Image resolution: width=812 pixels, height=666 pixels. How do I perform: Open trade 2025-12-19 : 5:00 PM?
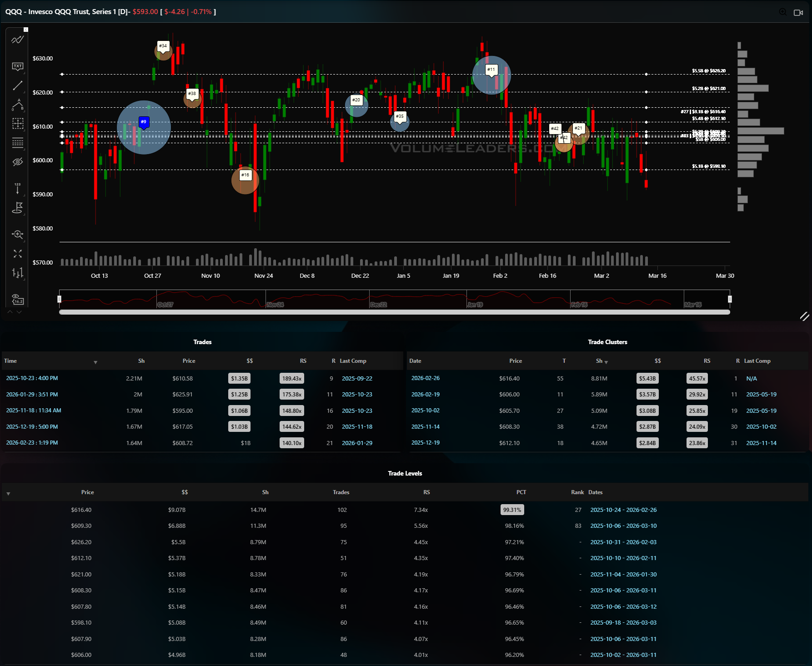[32, 427]
